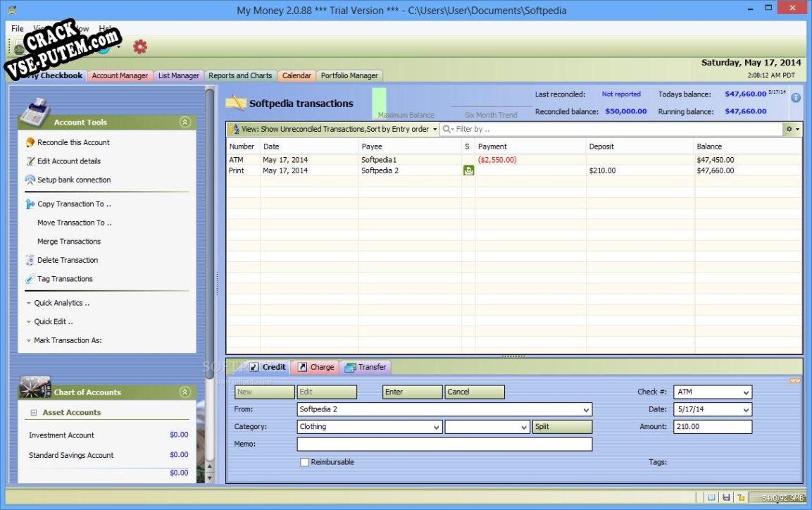The height and width of the screenshot is (510, 812).
Task: Switch to the Account Manager tab
Action: [120, 75]
